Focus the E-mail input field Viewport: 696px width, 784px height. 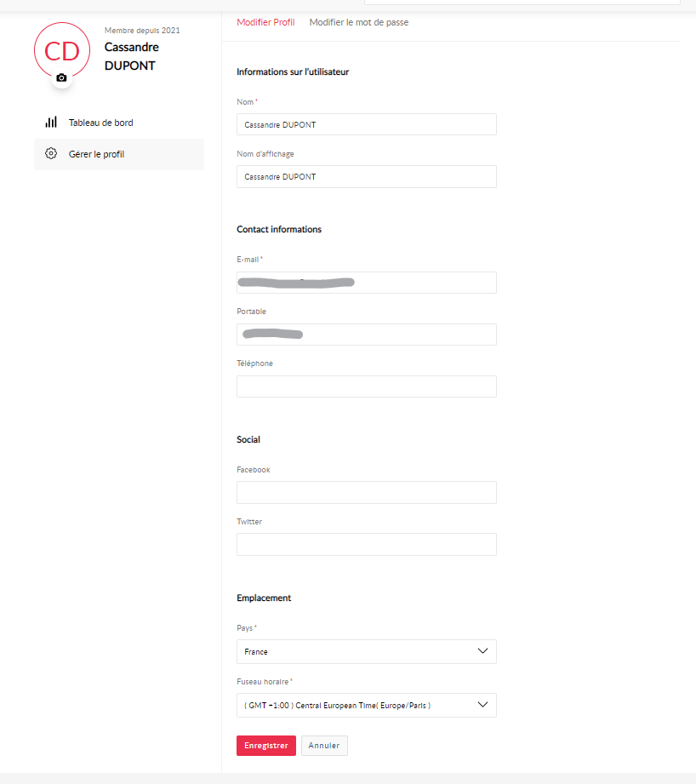367,283
